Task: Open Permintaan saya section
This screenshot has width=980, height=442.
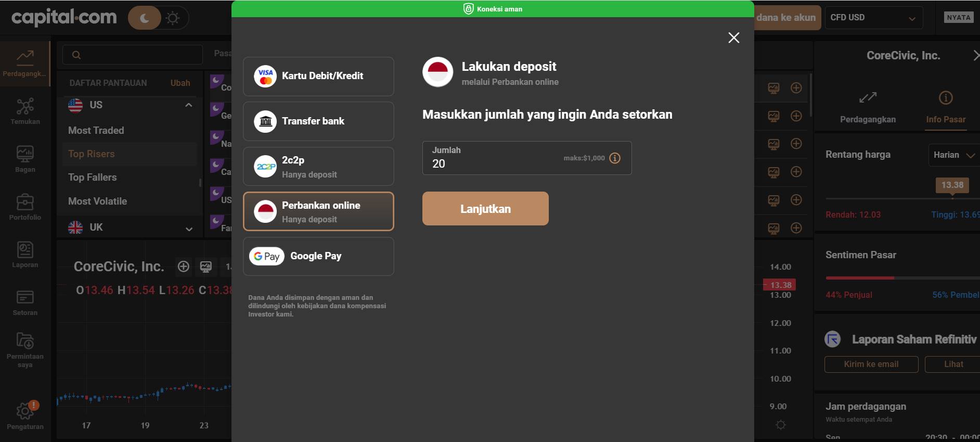Action: (25, 350)
